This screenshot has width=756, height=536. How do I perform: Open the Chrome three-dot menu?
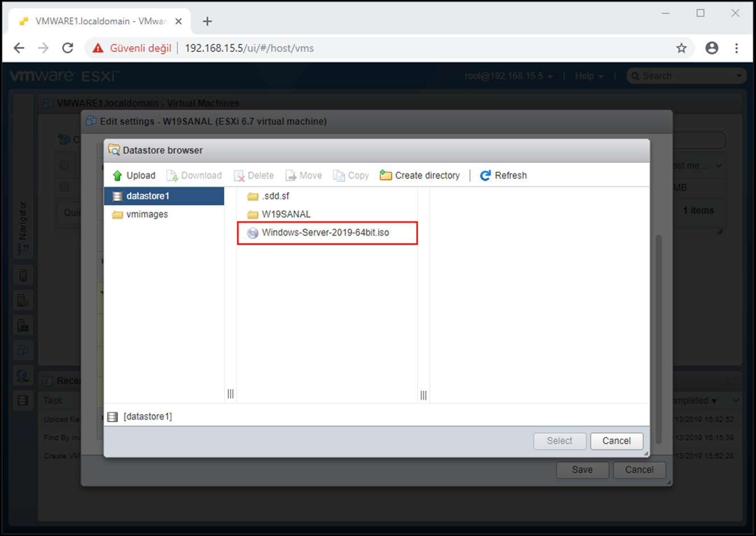pyautogui.click(x=737, y=48)
